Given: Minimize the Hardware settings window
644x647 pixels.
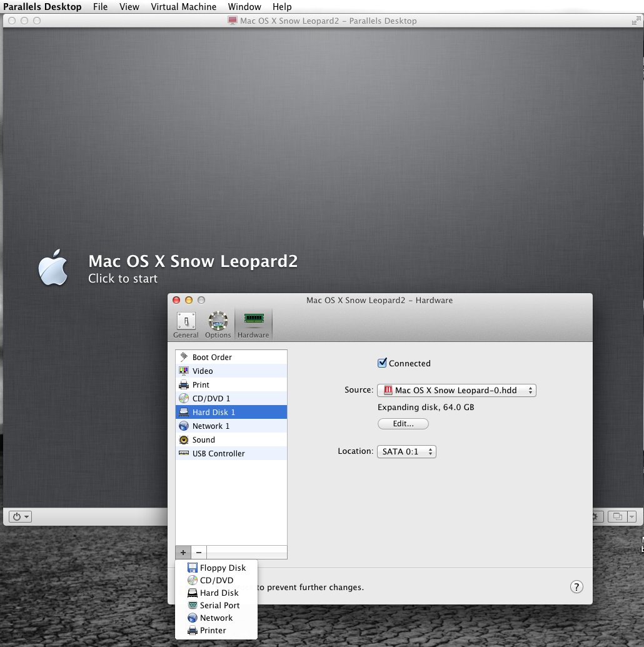Looking at the screenshot, I should pos(189,300).
